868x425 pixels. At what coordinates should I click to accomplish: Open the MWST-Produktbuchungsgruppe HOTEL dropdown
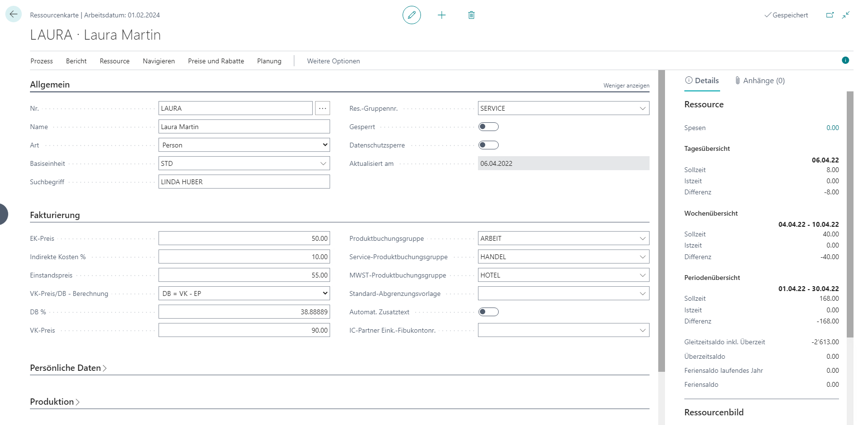pyautogui.click(x=642, y=275)
